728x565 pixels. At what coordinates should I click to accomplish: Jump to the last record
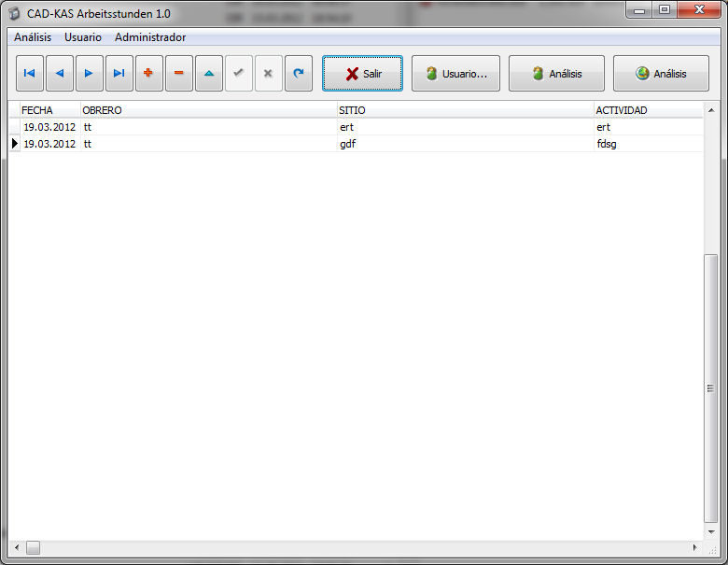click(x=119, y=73)
